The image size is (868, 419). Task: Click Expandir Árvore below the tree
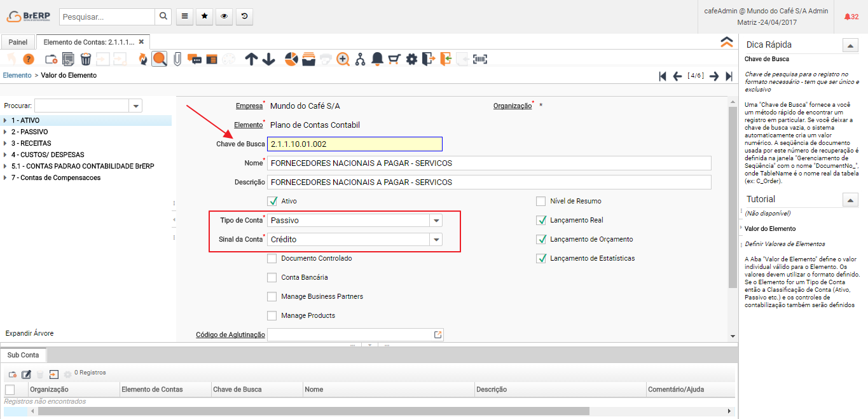pos(29,333)
